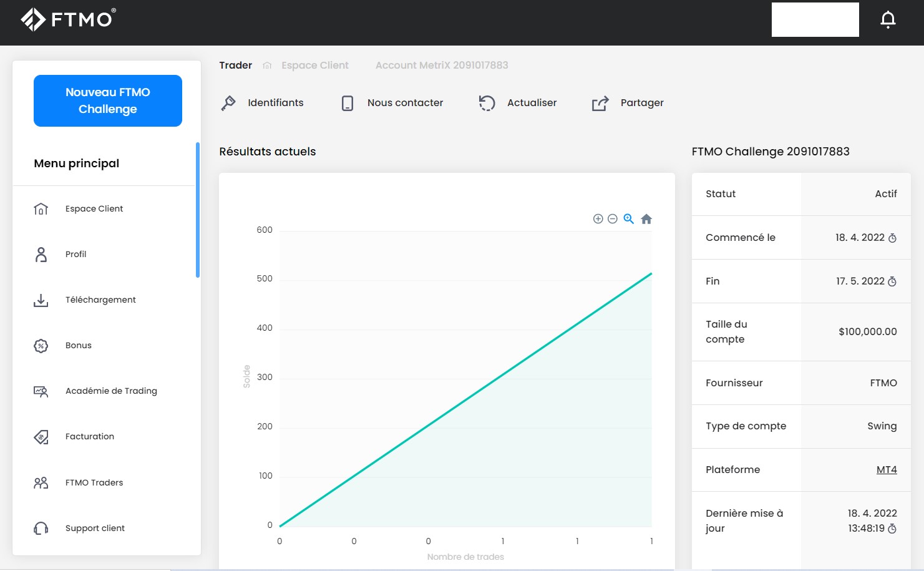Image resolution: width=924 pixels, height=571 pixels.
Task: Open Identifiants credentials
Action: [262, 103]
